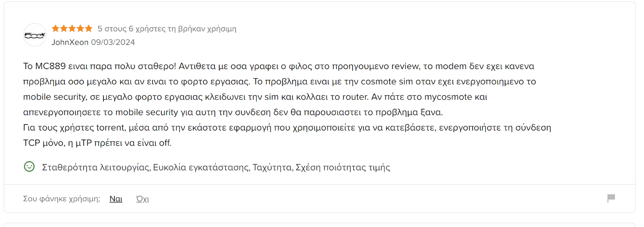
Task: Click the Ευκολία εγκατάστασης pro label
Action: [201, 168]
